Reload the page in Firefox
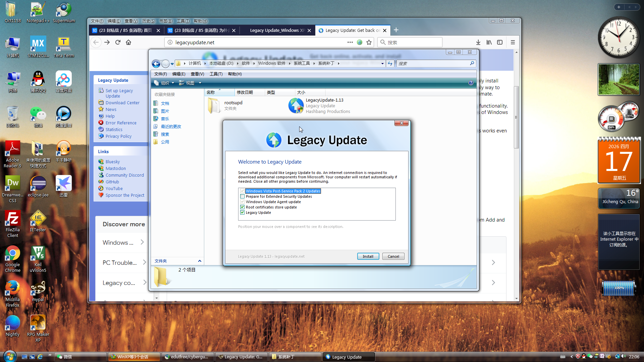 118,42
